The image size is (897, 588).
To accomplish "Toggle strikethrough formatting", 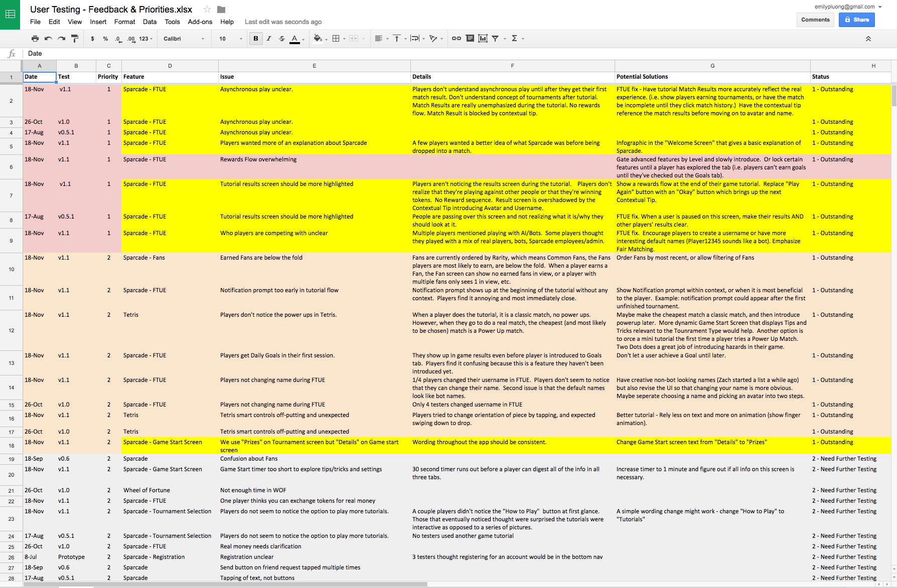I will pos(282,39).
